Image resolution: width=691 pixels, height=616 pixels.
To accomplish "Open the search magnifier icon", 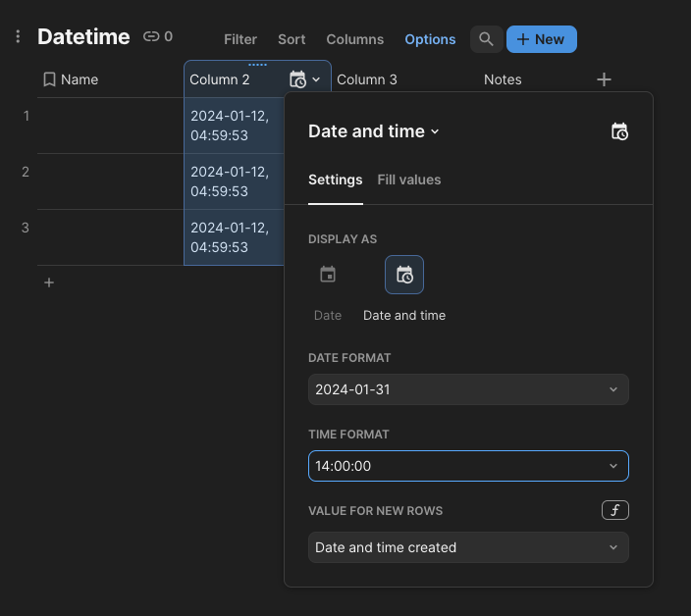I will point(486,39).
